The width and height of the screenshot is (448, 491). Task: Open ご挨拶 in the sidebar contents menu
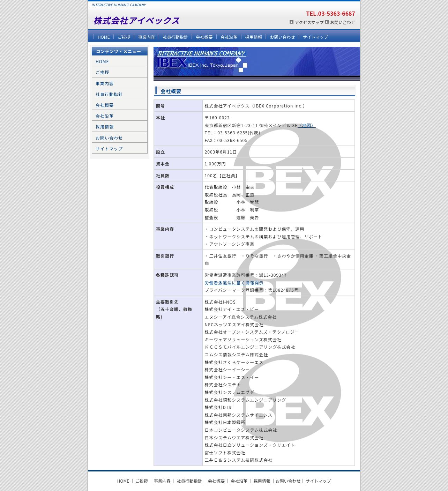click(120, 72)
